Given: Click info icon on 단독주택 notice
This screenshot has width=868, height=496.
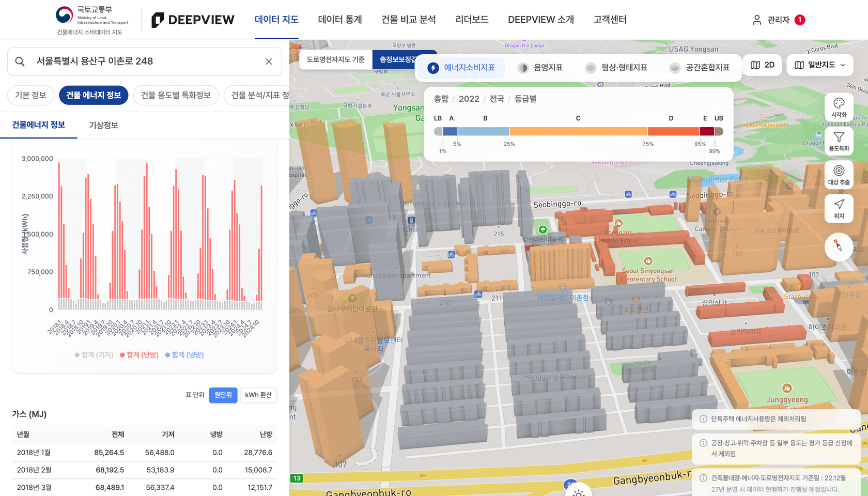Looking at the screenshot, I should click(x=703, y=419).
